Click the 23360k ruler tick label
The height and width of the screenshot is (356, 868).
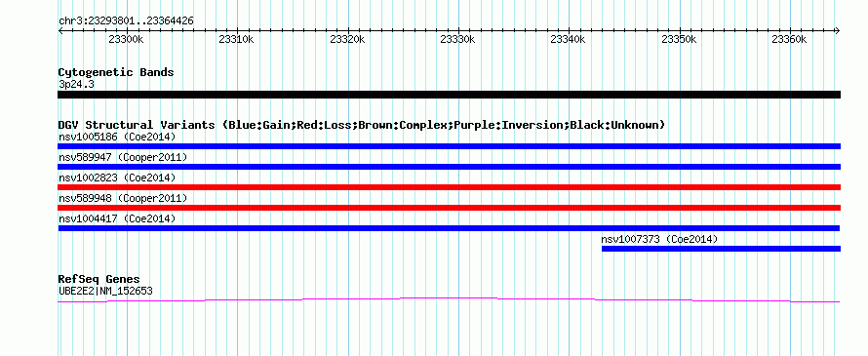coord(790,39)
